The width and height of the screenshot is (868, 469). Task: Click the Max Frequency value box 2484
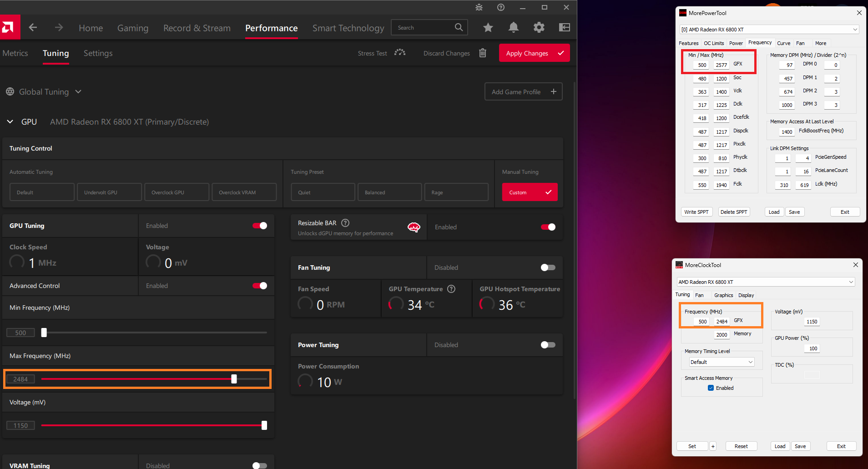[x=20, y=379]
